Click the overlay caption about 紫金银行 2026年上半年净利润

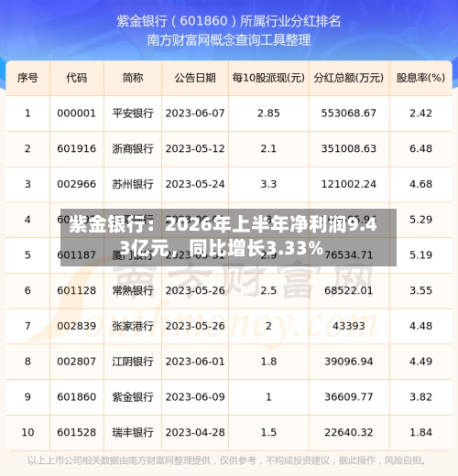point(228,237)
